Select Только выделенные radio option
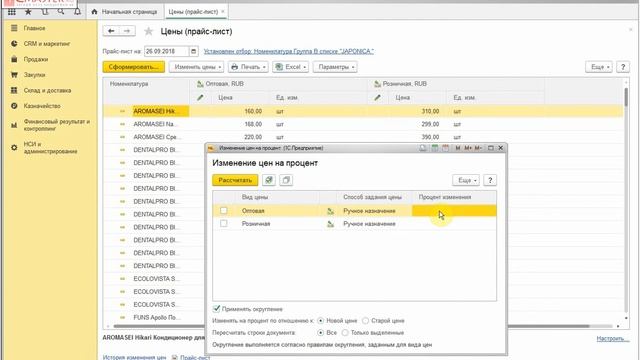The height and width of the screenshot is (360, 640). 345,333
